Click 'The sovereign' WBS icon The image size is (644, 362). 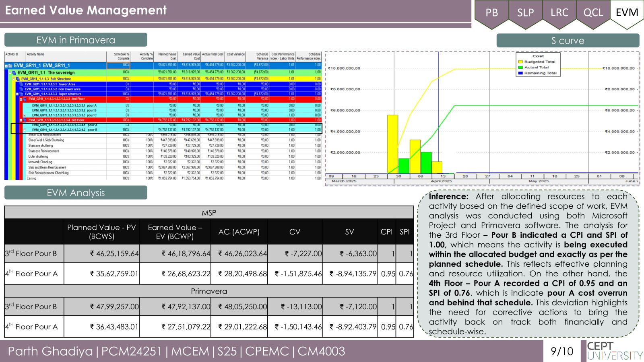coord(14,73)
